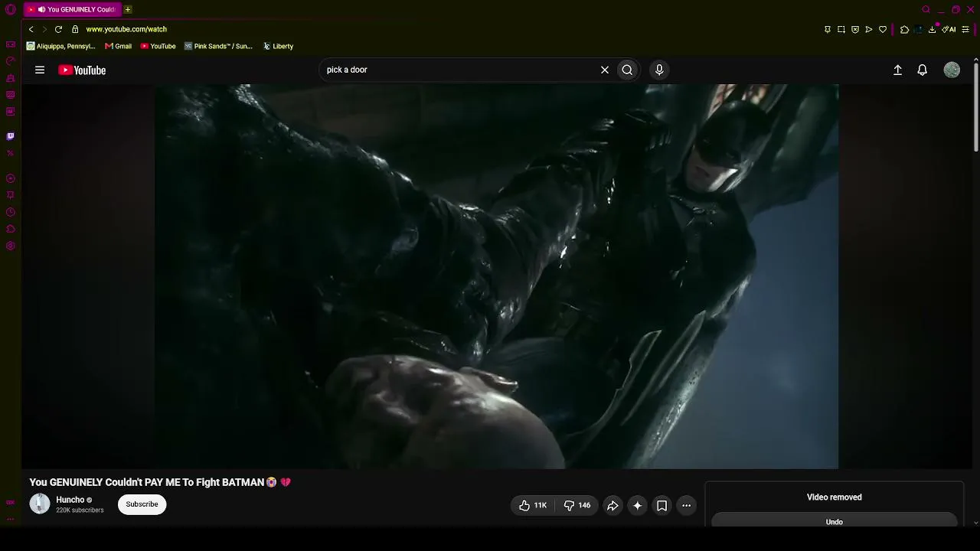The width and height of the screenshot is (980, 551).
Task: Save the video with the bookmark icon
Action: coord(661,505)
